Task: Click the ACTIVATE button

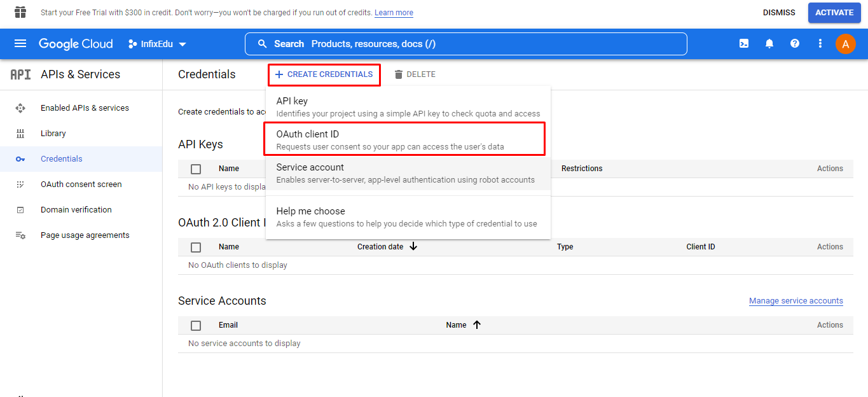Action: point(834,13)
